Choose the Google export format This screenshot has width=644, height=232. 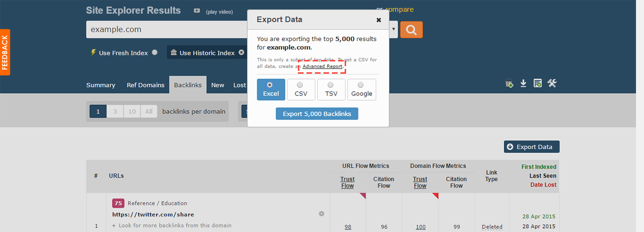click(362, 89)
